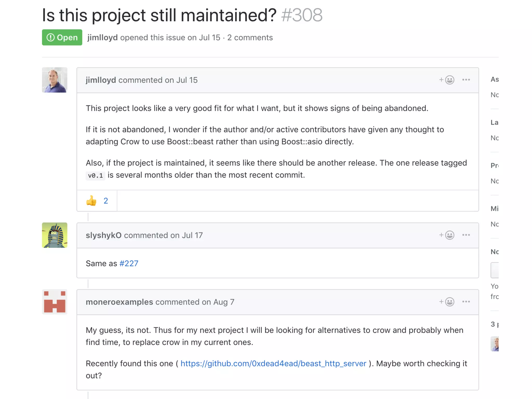Open the options menu on jimlloyd's comment
Image resolution: width=532 pixels, height=399 pixels.
(466, 80)
